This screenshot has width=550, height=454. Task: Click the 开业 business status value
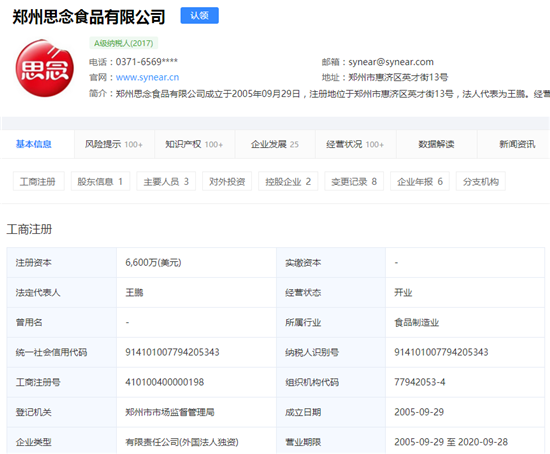tap(403, 293)
